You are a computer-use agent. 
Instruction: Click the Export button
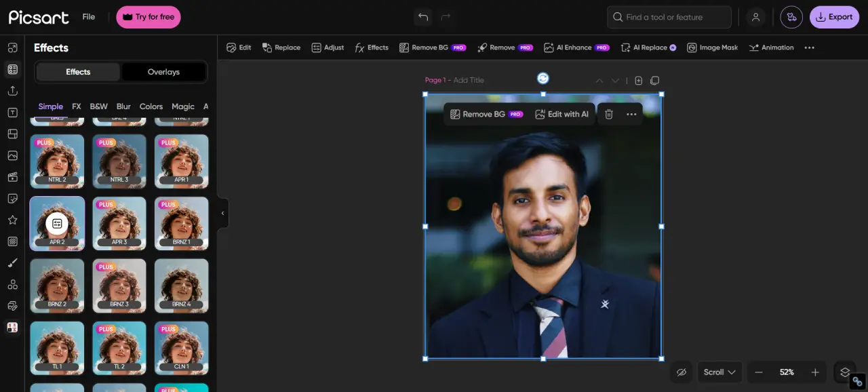tap(834, 17)
